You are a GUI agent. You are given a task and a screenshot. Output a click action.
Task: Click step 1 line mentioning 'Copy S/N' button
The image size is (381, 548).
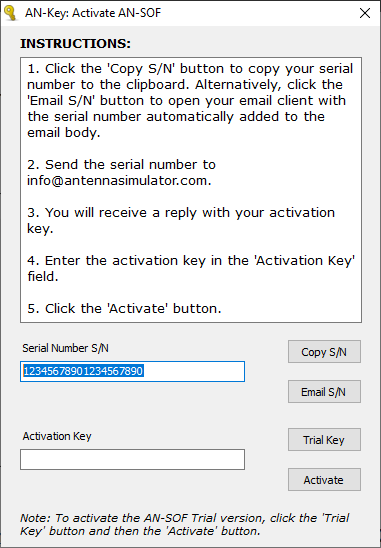point(190,68)
